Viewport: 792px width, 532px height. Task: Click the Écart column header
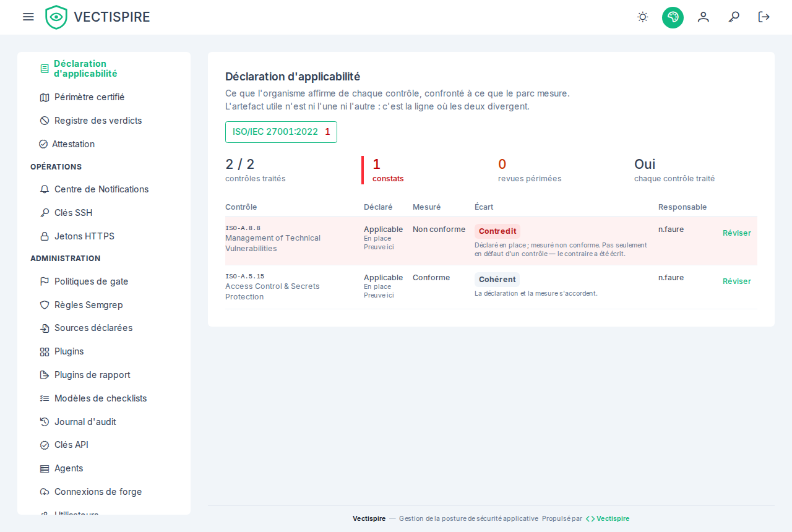coord(484,207)
